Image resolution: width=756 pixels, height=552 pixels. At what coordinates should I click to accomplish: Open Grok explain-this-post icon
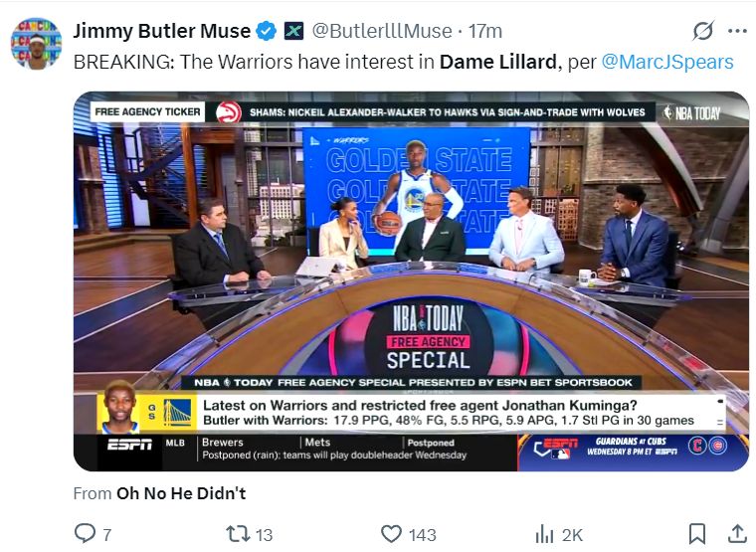click(x=702, y=31)
